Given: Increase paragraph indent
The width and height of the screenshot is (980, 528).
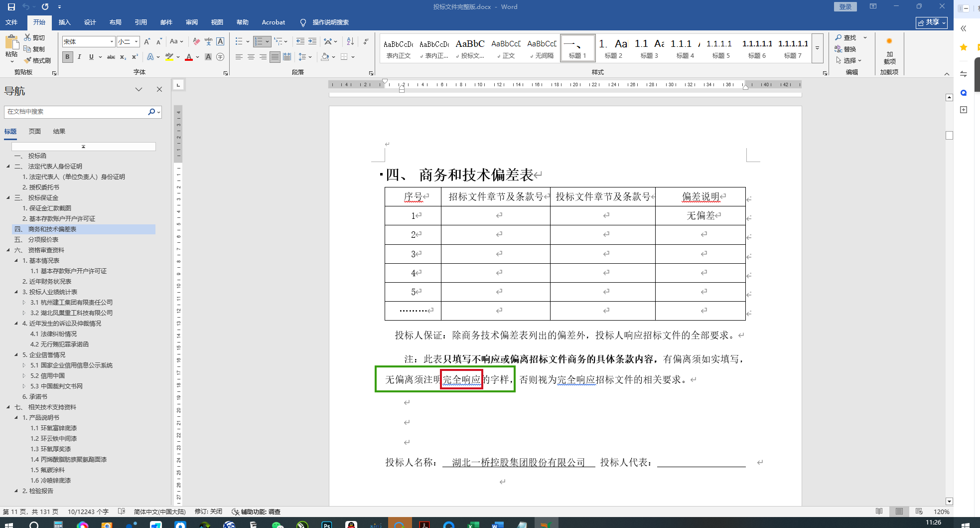Looking at the screenshot, I should (312, 41).
